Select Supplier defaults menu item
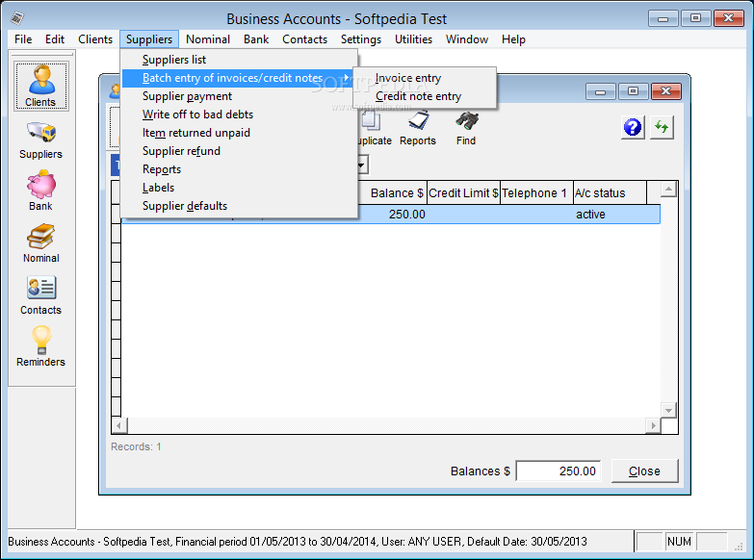The image size is (754, 560). (239, 206)
